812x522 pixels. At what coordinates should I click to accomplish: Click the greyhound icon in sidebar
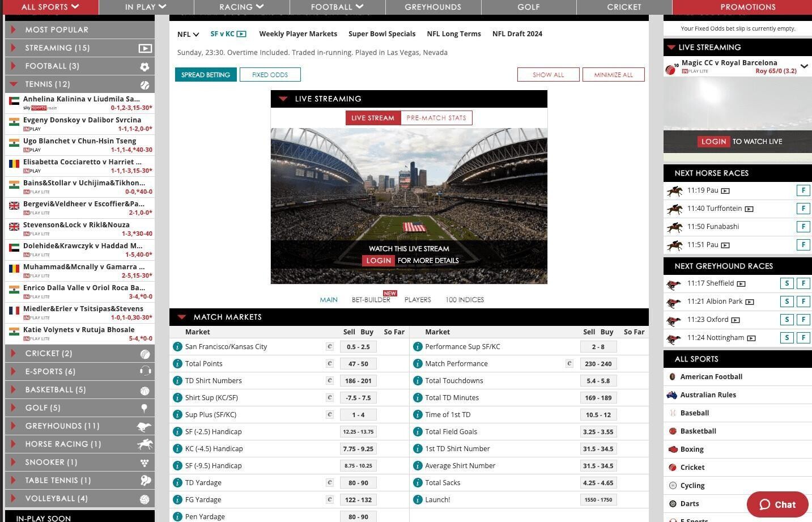click(144, 426)
